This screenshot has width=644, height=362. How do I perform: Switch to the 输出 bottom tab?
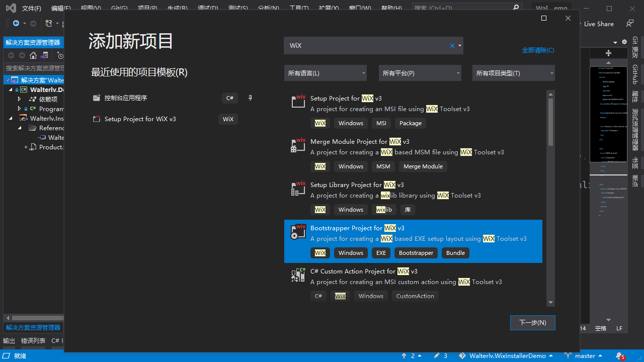coord(9,341)
